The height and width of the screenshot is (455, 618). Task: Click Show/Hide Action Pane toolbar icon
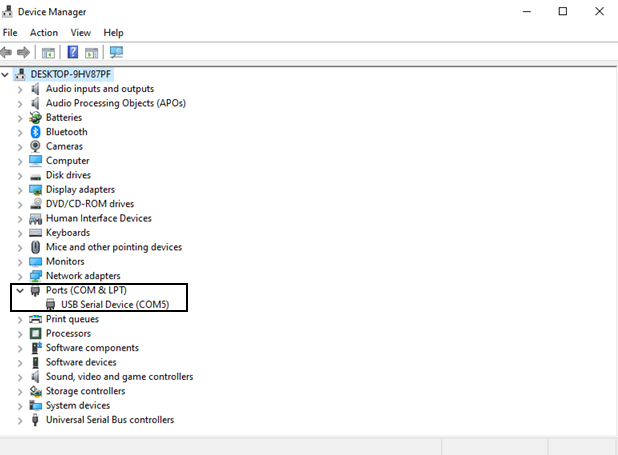coord(91,52)
